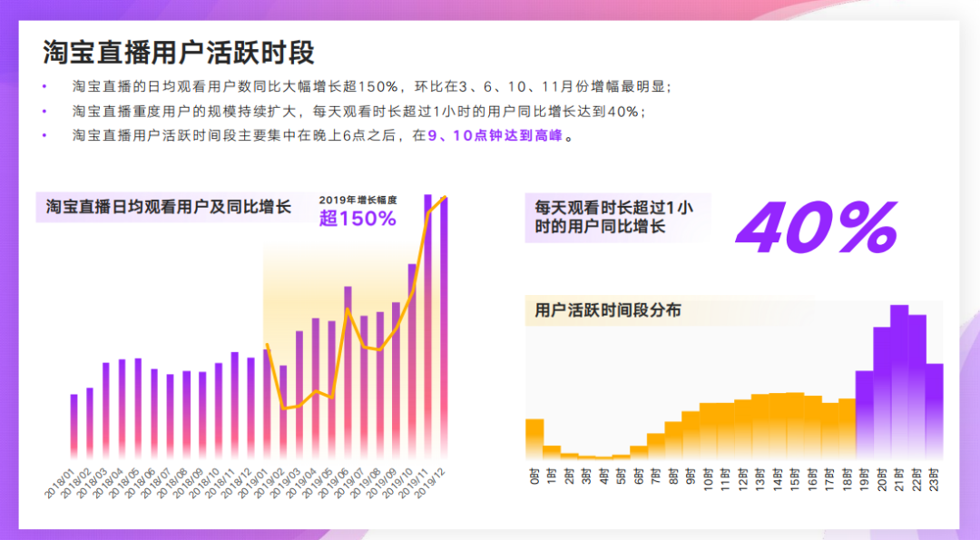
Task: Click the 2019/06 bar in the daily viewers chart
Action: click(348, 372)
